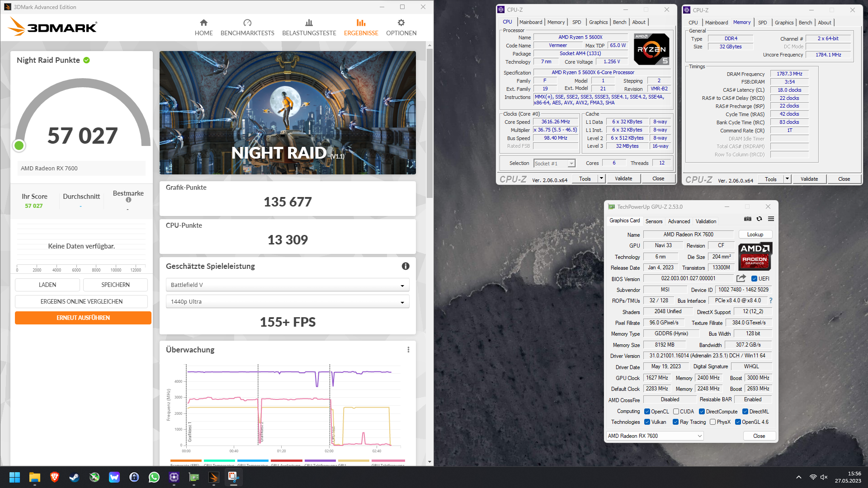The image size is (868, 488).
Task: Switch to Mainboard tab in left CPU-Z window
Action: pyautogui.click(x=531, y=22)
